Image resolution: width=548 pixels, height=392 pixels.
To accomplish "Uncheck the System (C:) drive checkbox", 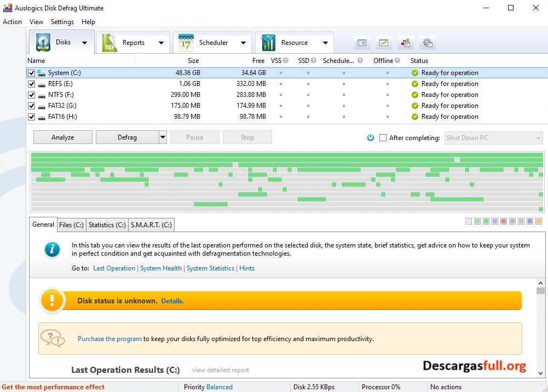I will click(31, 72).
